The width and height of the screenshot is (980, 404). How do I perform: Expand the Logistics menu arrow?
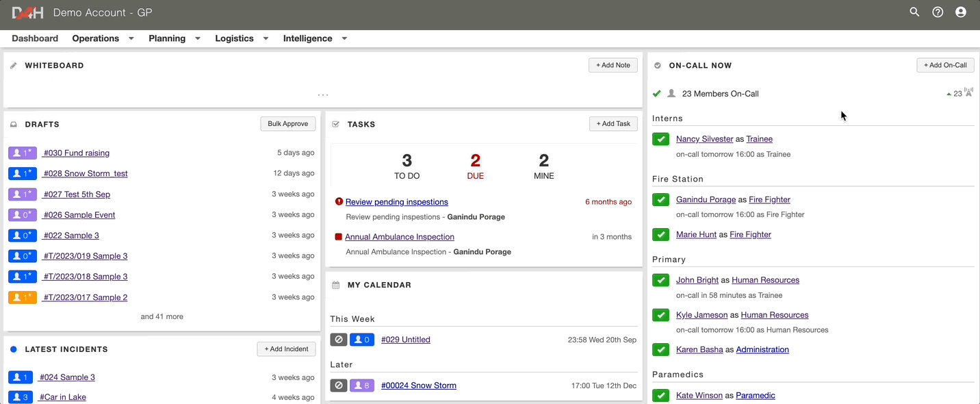click(x=266, y=38)
